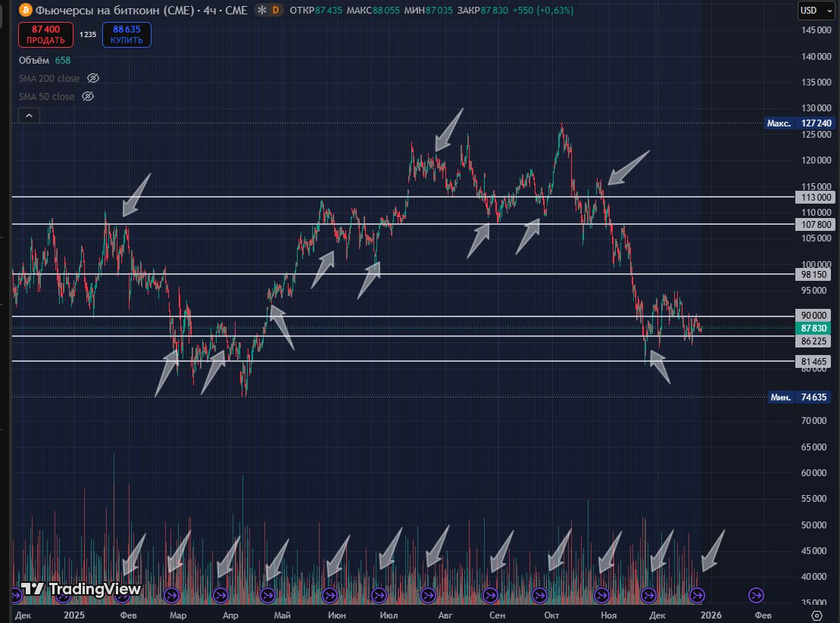Select the SMA 50 close legend label
840x623 pixels.
(46, 97)
